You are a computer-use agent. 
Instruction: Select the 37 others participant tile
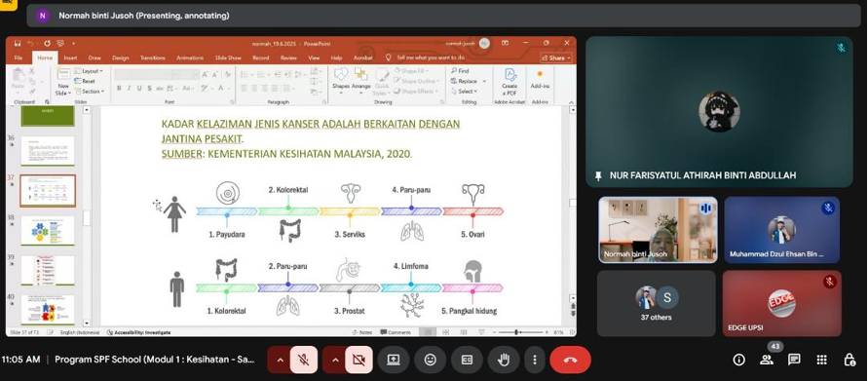(x=656, y=303)
